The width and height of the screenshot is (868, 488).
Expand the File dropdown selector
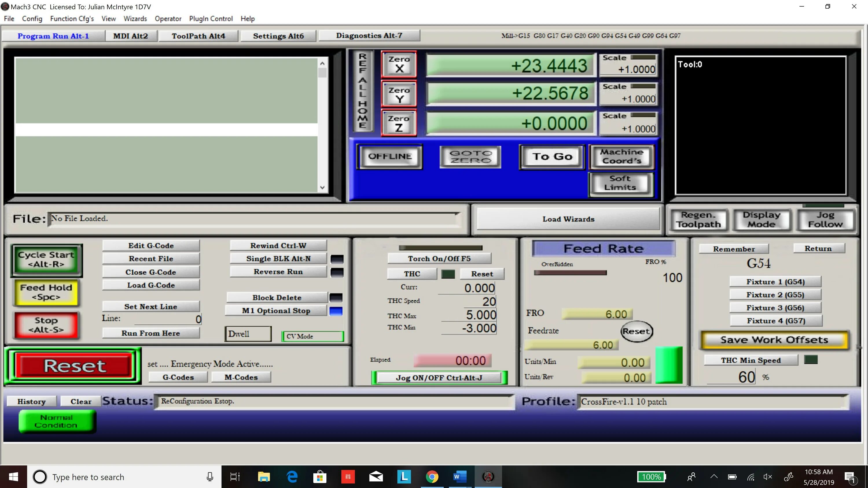coord(9,19)
